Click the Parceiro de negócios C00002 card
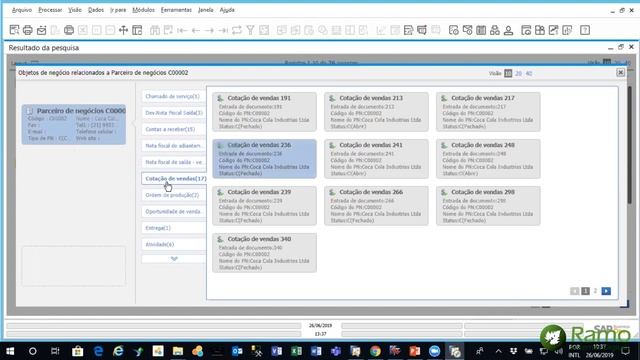 [x=74, y=124]
